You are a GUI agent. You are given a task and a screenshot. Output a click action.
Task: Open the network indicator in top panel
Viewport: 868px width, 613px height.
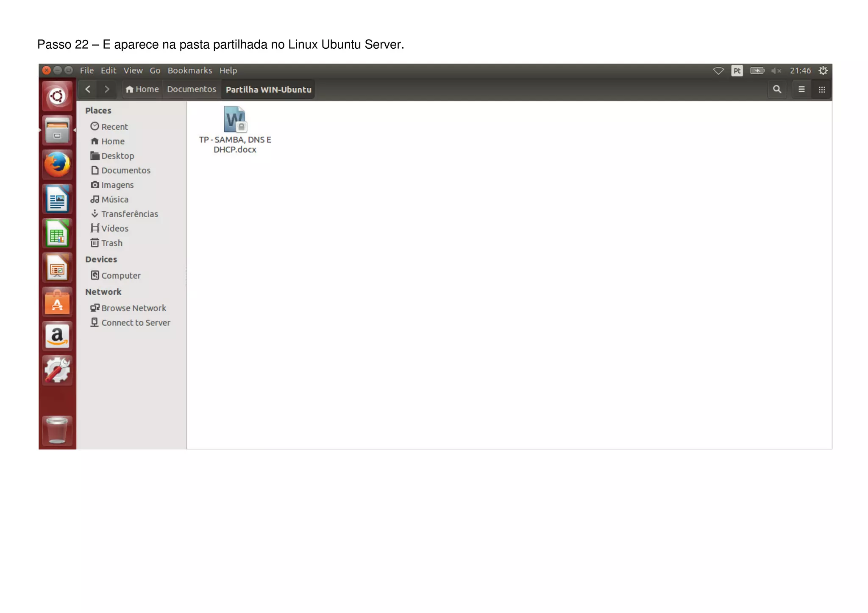point(718,71)
